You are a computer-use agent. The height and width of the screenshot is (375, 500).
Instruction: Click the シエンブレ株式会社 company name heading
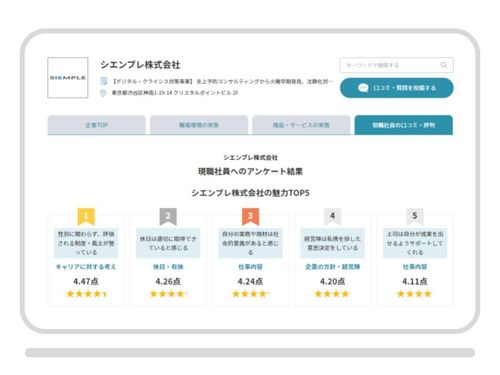tap(140, 65)
